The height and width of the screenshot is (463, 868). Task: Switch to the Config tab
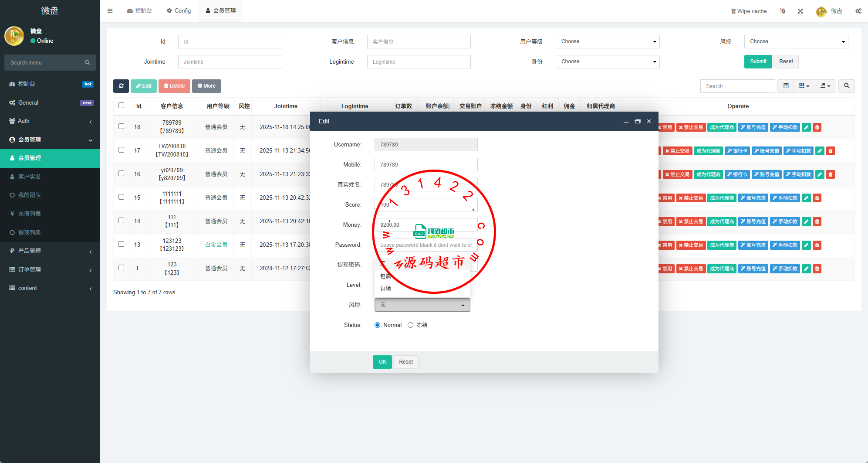(x=179, y=11)
